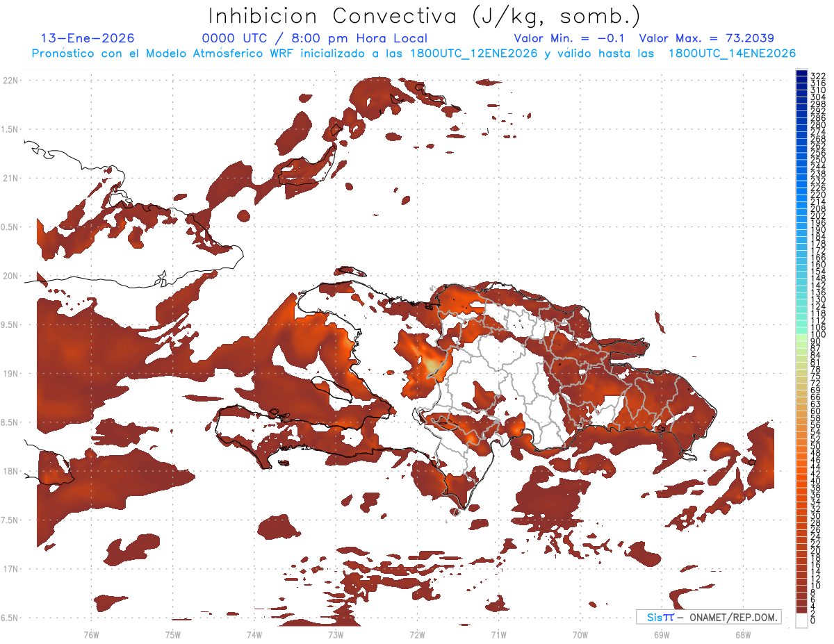Click the '17N' latitude label

(11, 569)
